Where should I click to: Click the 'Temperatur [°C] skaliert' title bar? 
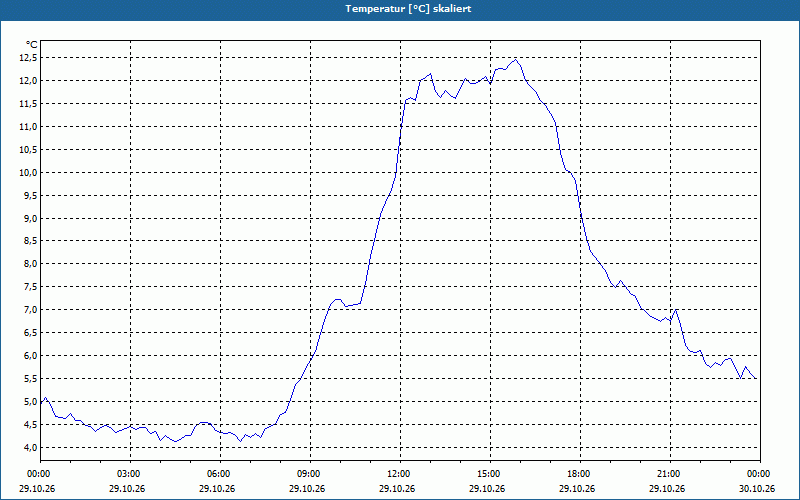[x=400, y=9]
